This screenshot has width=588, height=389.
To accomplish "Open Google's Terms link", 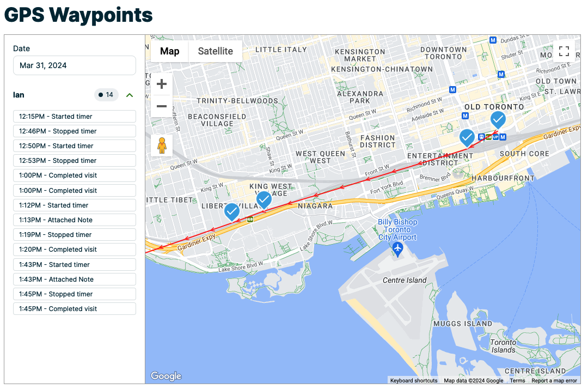I will tap(517, 380).
